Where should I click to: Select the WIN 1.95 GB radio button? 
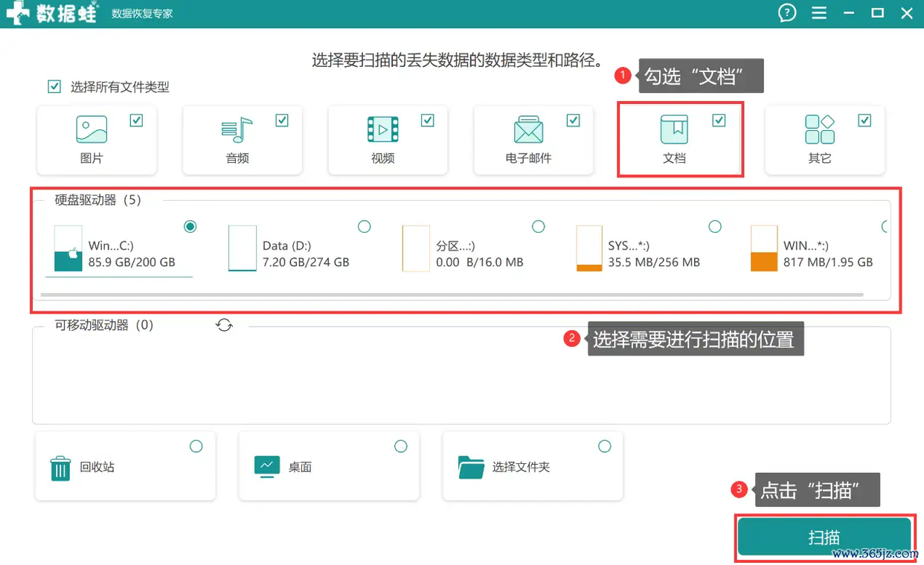click(885, 226)
